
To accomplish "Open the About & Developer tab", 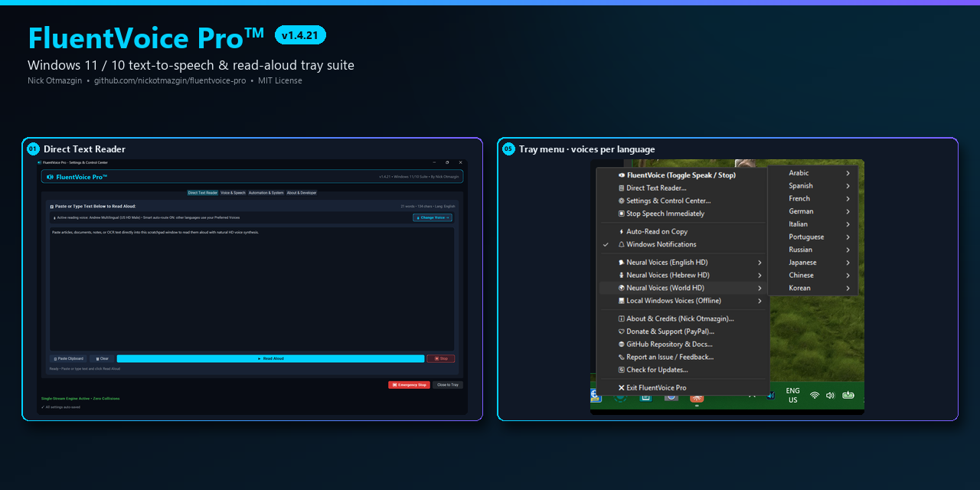I will coord(302,193).
